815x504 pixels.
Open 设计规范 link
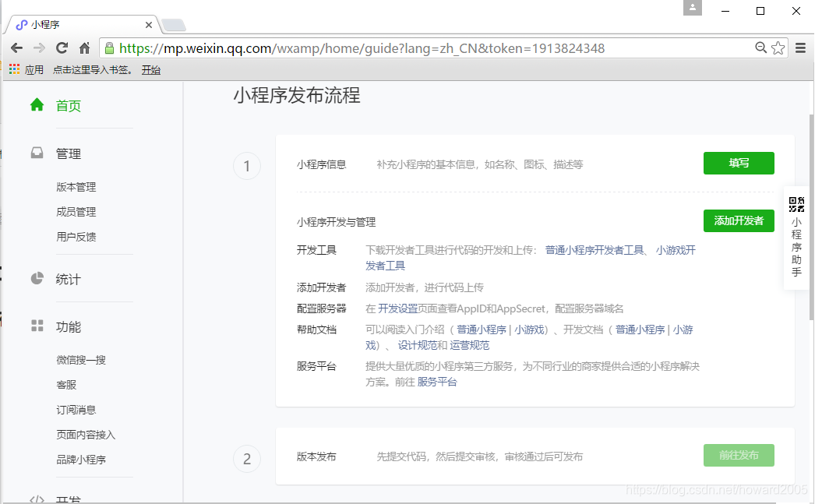(418, 346)
